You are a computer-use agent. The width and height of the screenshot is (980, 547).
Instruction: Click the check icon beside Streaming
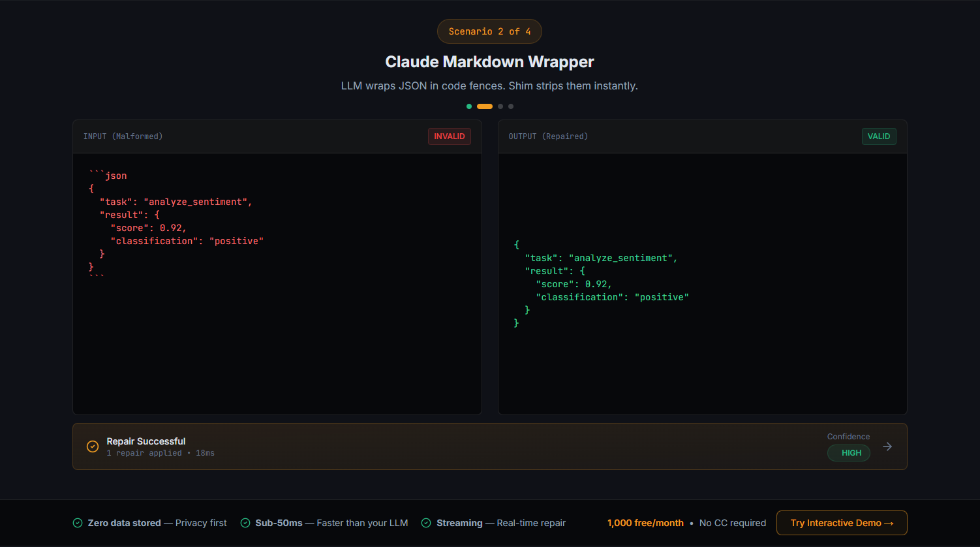pos(426,523)
